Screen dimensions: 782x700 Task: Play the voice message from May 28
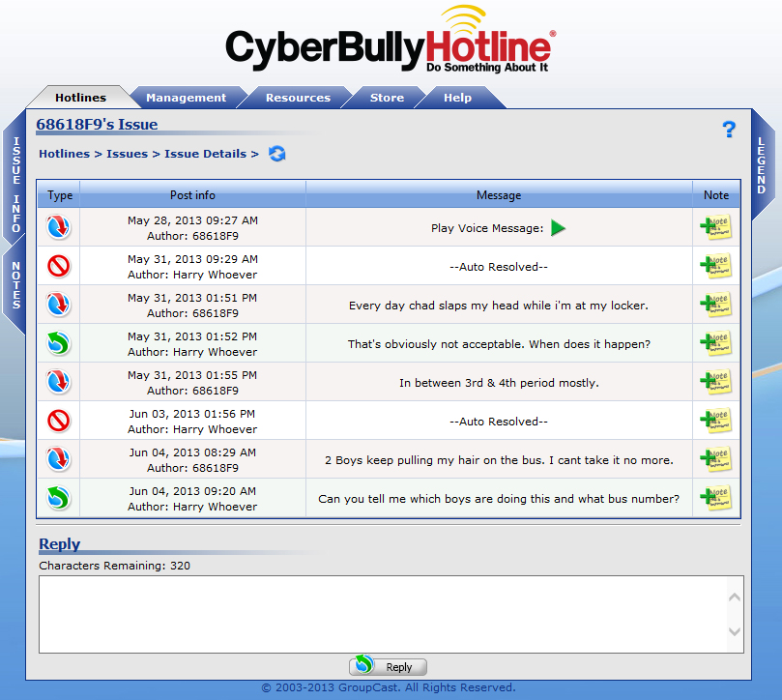[558, 228]
